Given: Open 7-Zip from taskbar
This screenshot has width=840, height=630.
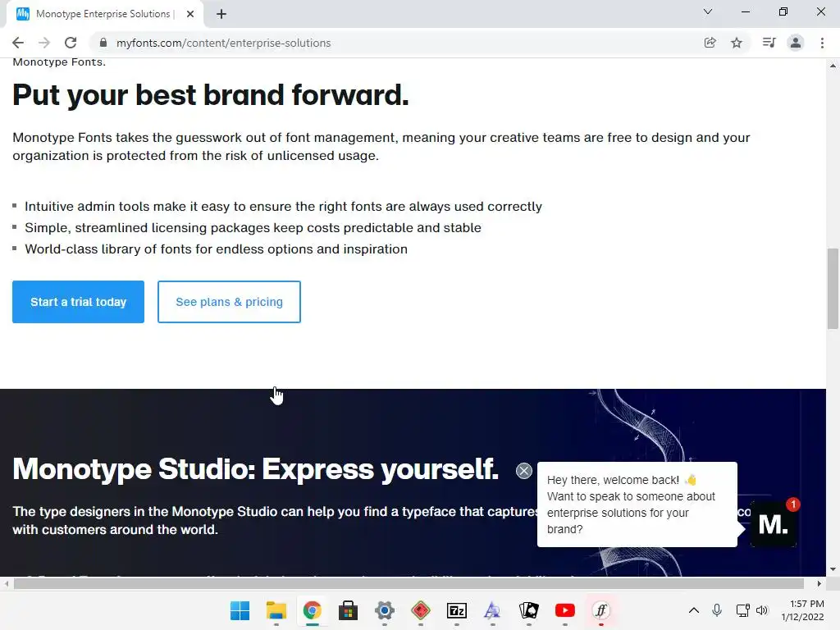Looking at the screenshot, I should [456, 610].
